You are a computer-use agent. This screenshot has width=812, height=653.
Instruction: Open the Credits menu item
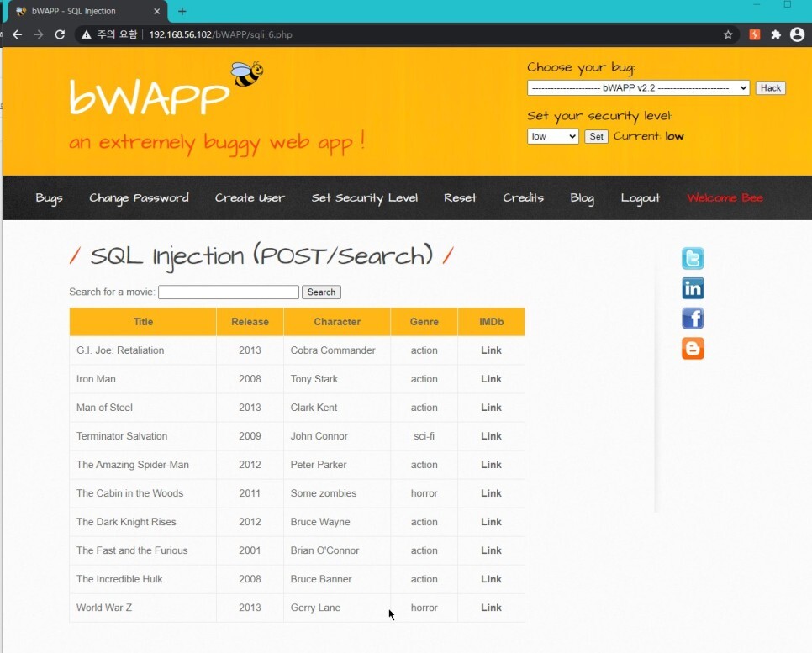523,197
